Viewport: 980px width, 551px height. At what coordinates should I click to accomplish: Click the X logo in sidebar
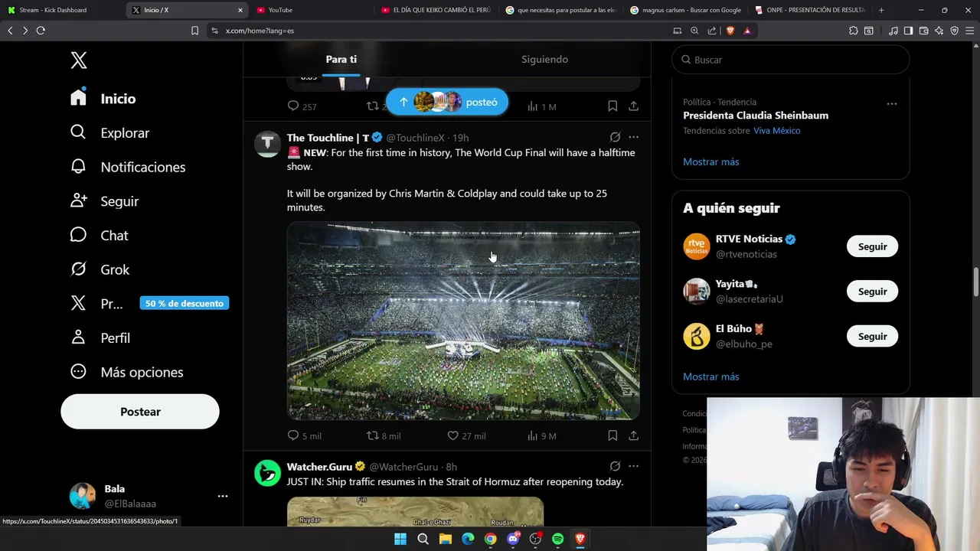(x=79, y=60)
